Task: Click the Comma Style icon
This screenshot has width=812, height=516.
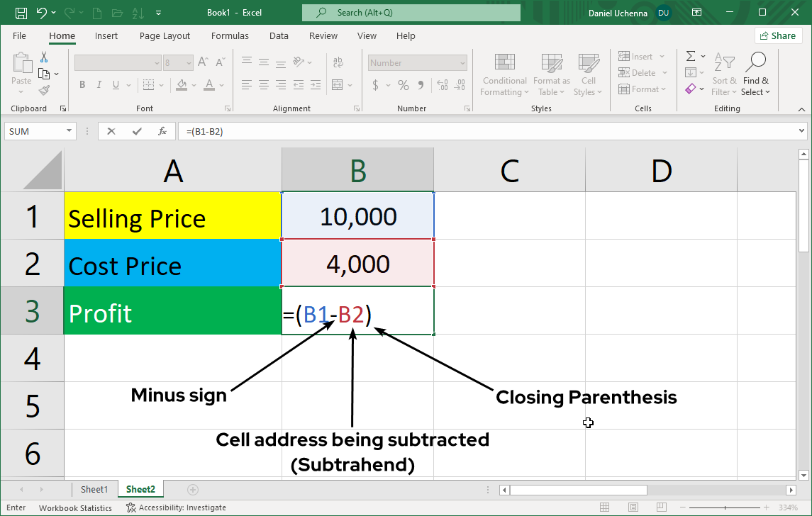Action: tap(421, 84)
